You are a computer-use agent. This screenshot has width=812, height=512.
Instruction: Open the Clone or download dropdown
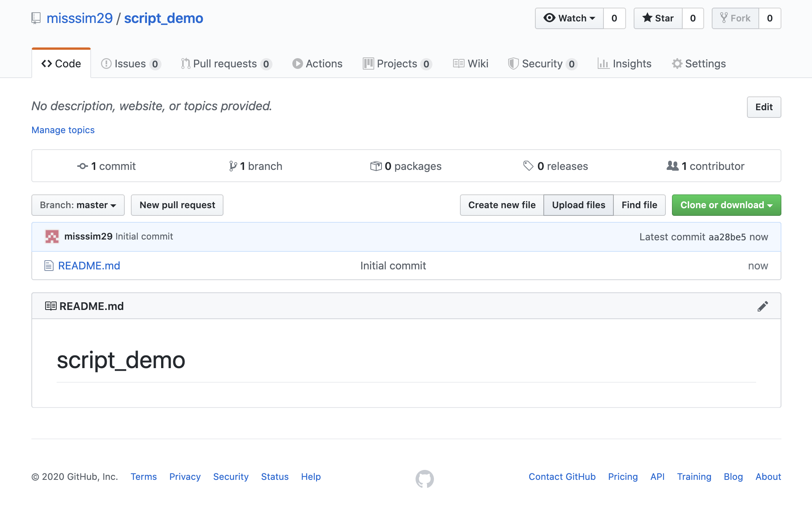tap(726, 205)
